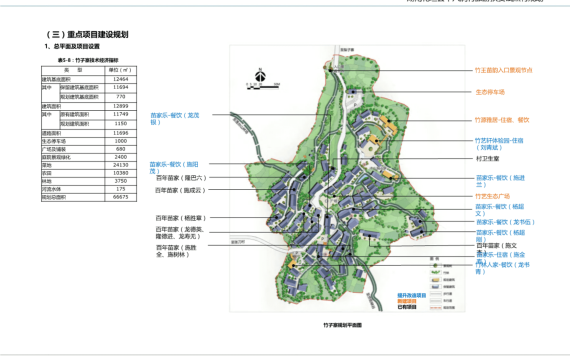Image resolution: width=570 pixels, height=360 pixels.
Task: Click the table cell with value 66675
Action: [x=121, y=197]
